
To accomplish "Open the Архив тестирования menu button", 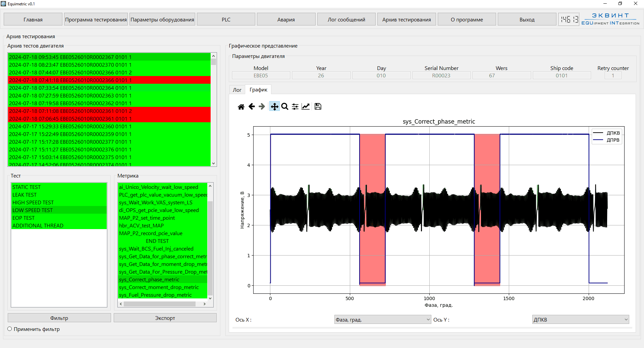I will (407, 19).
